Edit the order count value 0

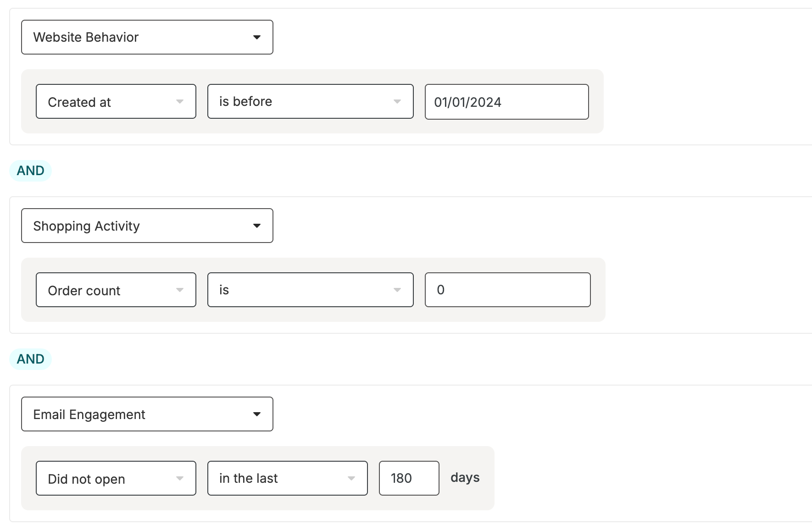[508, 290]
